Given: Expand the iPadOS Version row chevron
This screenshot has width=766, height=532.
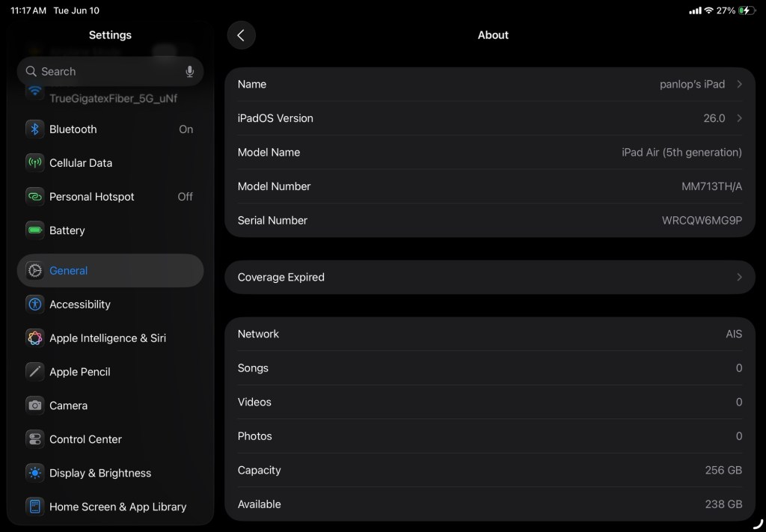Looking at the screenshot, I should (x=739, y=118).
